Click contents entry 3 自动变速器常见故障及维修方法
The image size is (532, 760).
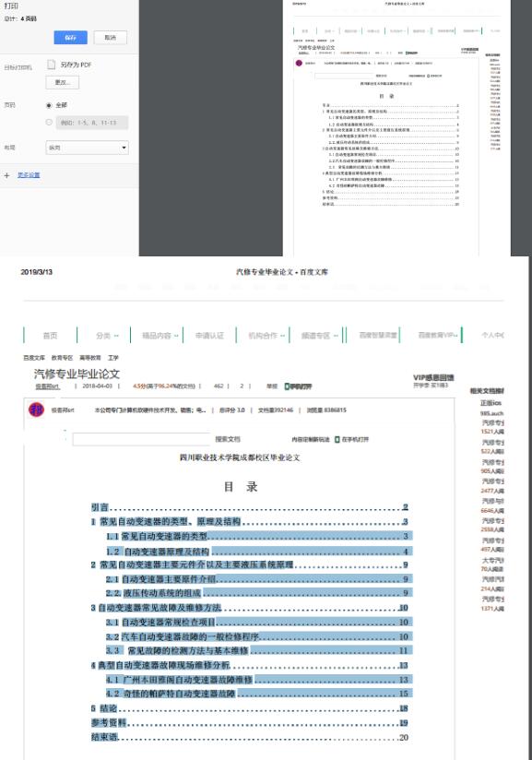click(x=250, y=607)
